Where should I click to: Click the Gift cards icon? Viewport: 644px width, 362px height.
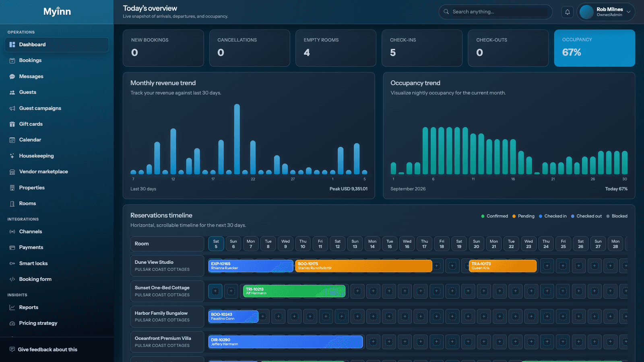(x=12, y=124)
